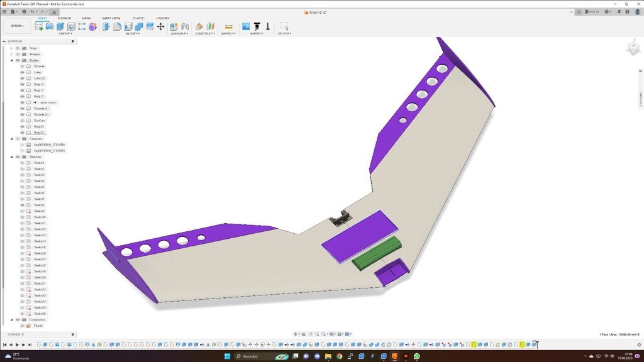The image size is (644, 362).
Task: Click the Select tool icon
Action: [x=284, y=26]
